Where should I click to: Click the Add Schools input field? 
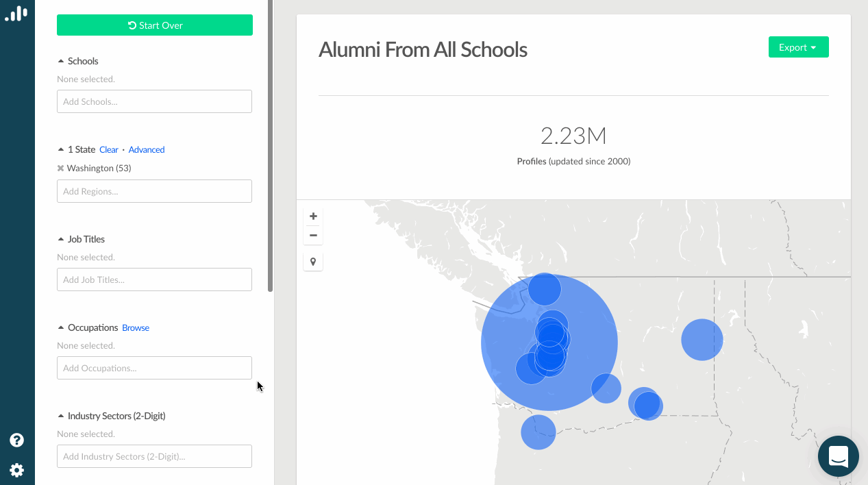pos(154,101)
